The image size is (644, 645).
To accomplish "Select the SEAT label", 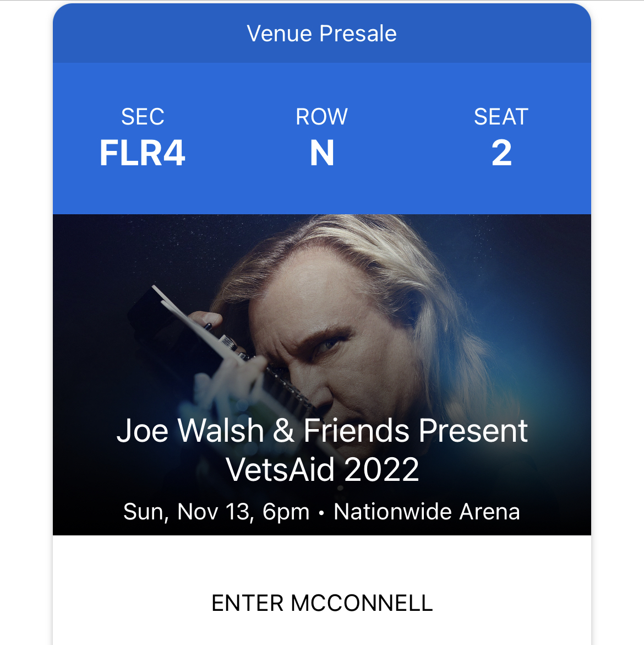I will 501,117.
